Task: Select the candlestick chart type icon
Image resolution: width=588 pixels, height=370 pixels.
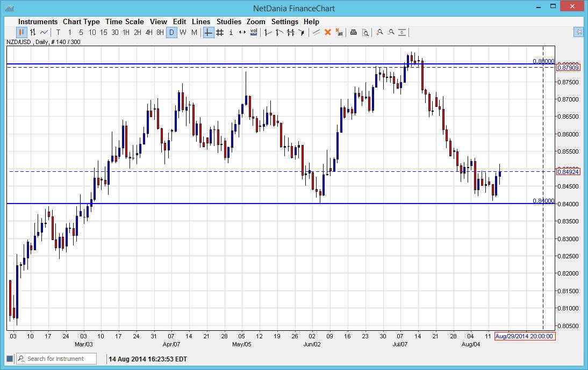Action: [x=20, y=32]
